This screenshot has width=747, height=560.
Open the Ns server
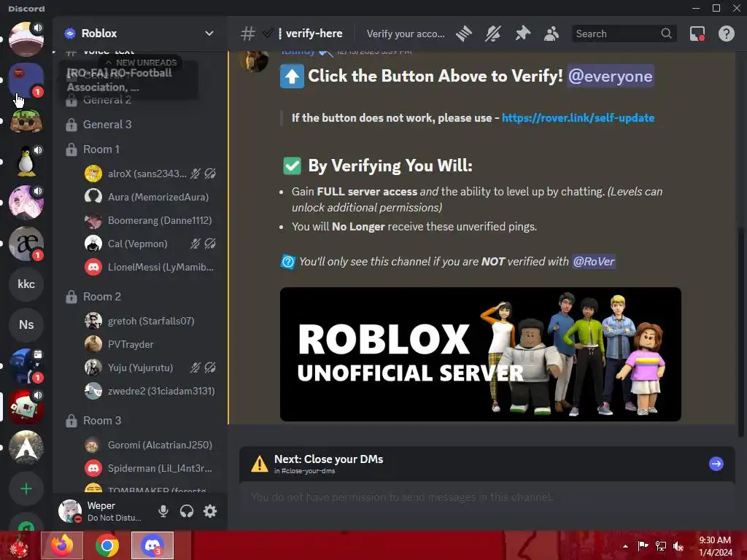tap(26, 324)
